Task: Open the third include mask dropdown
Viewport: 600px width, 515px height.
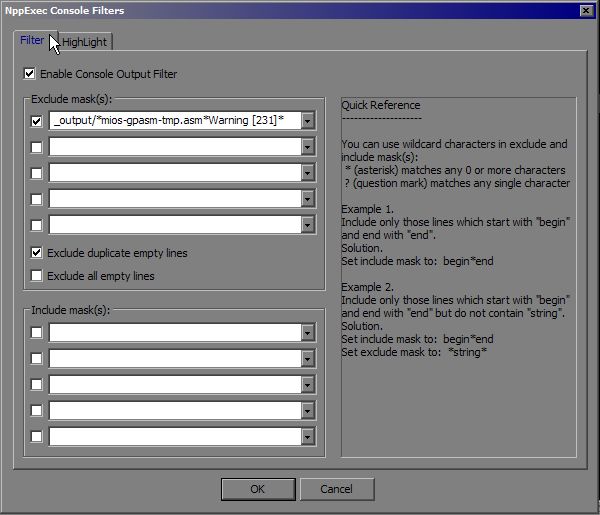Action: point(308,384)
